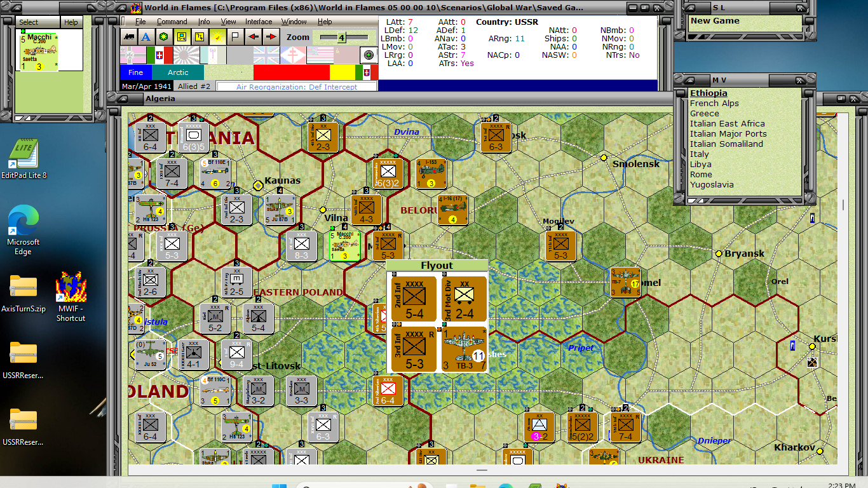
Task: Select the 2nd Inf 5-4 unit in the Flyout
Action: tap(414, 299)
